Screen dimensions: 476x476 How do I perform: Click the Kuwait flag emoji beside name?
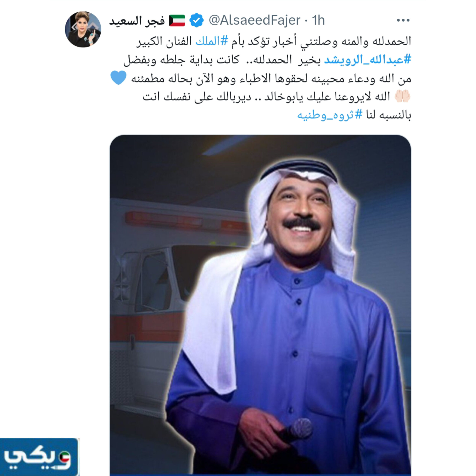pos(177,20)
